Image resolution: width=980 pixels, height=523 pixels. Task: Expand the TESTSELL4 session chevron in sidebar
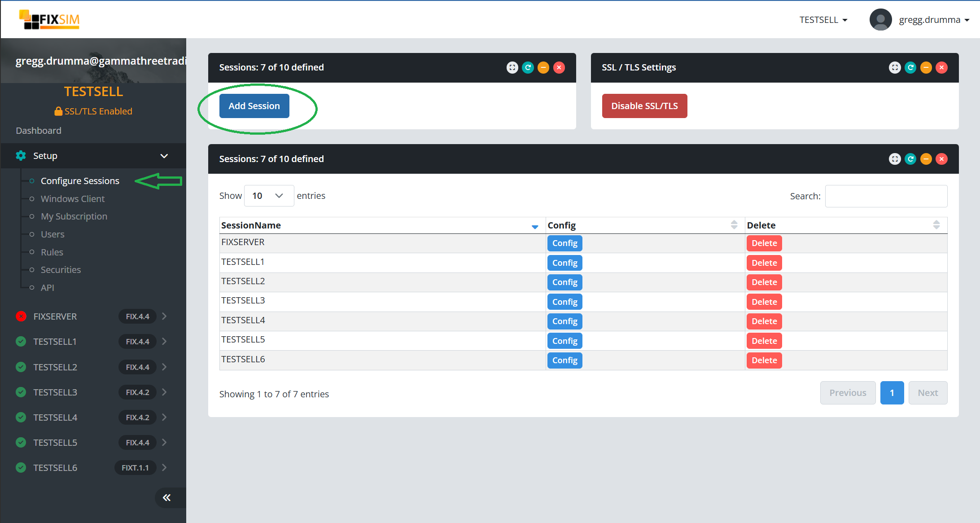[164, 417]
